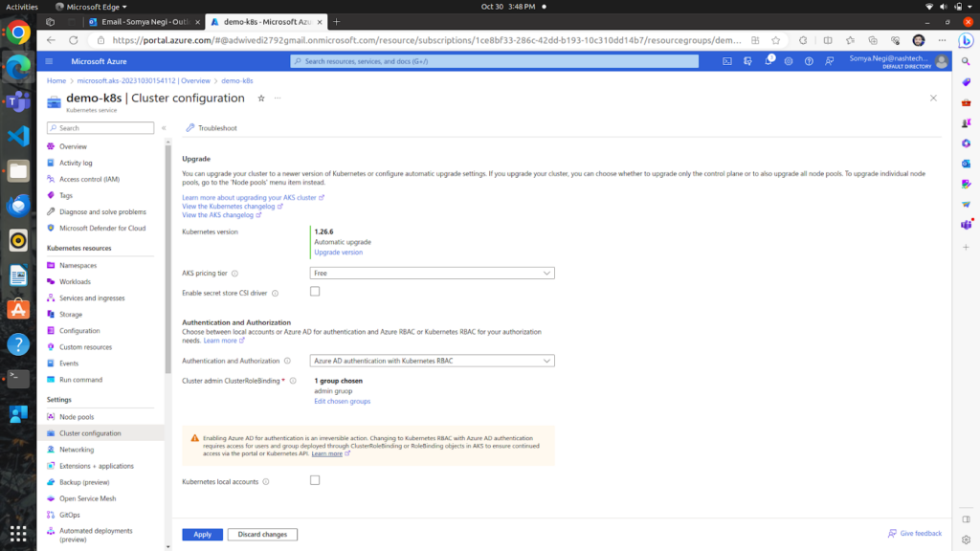The image size is (980, 551).
Task: Open the notifications bell icon
Action: point(768,61)
